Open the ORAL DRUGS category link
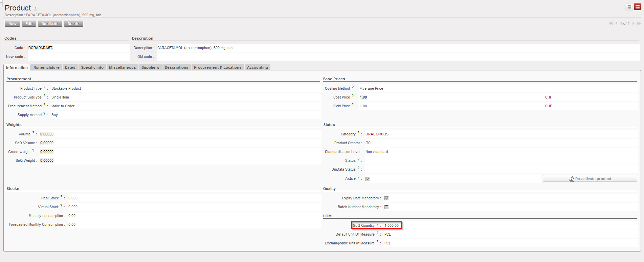The image size is (644, 262). pyautogui.click(x=377, y=134)
